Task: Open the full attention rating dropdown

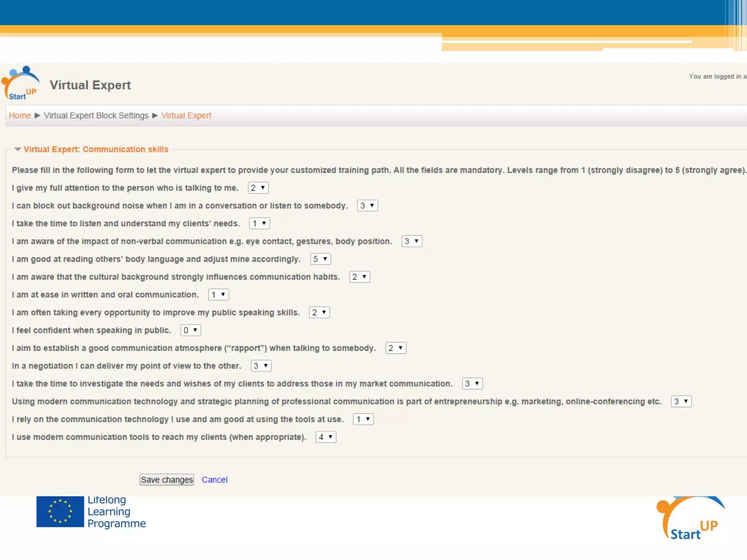Action: [258, 188]
